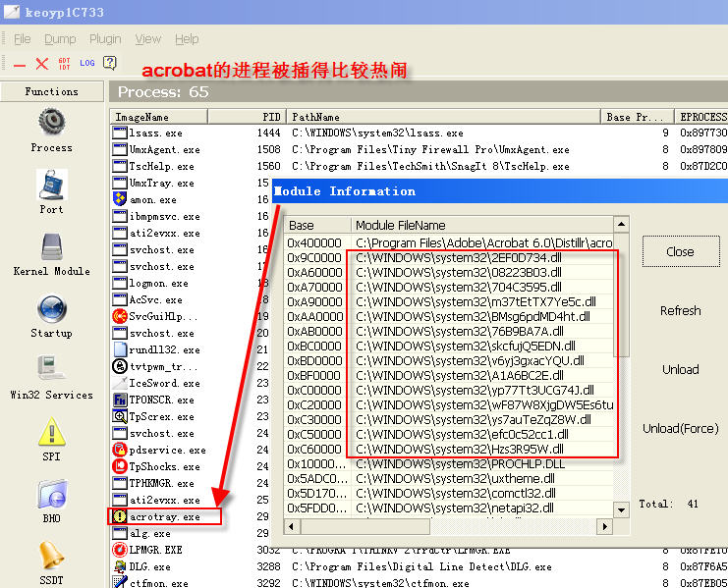Click the red X toolbar icon
Screen dimensions: 728x588
pyautogui.click(x=42, y=64)
